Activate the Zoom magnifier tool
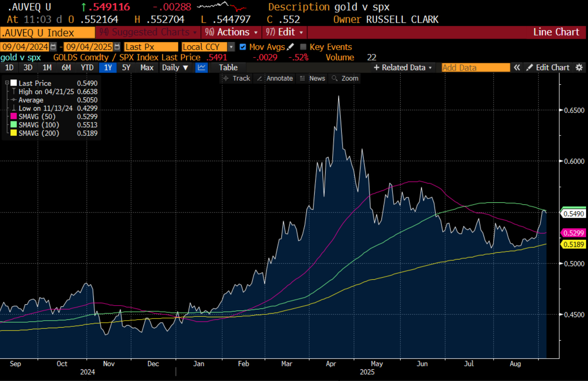The image size is (588, 381). click(x=345, y=78)
